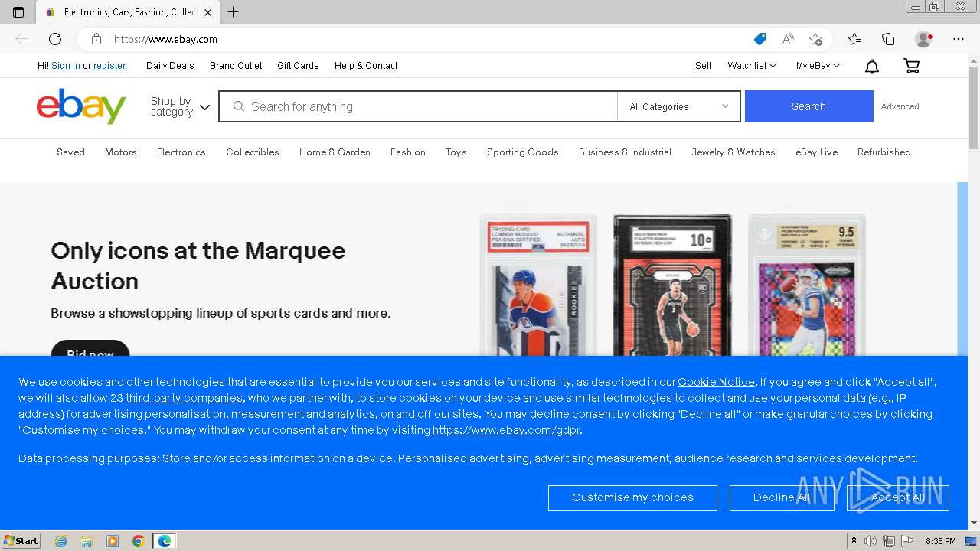The image size is (980, 551).
Task: Open the shopping cart
Action: (x=911, y=67)
